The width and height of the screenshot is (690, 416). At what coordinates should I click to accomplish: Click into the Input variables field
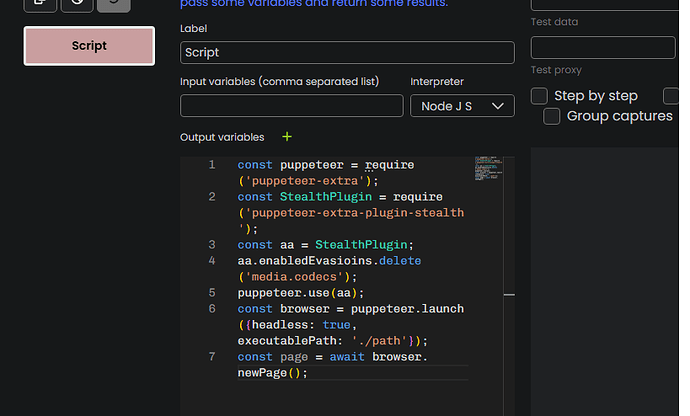292,106
